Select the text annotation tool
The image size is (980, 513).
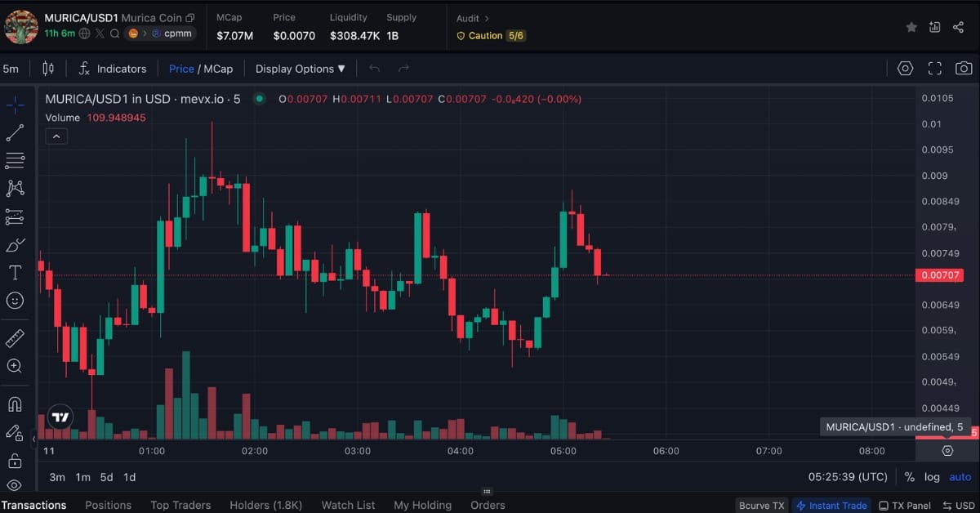point(15,272)
